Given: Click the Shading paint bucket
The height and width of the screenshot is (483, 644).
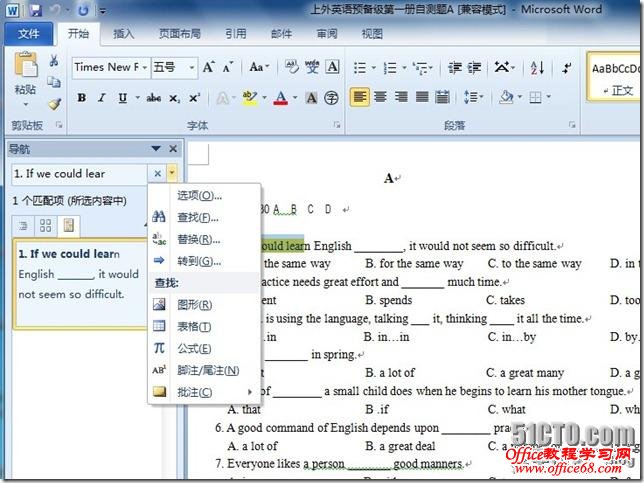Looking at the screenshot, I should click(x=506, y=97).
